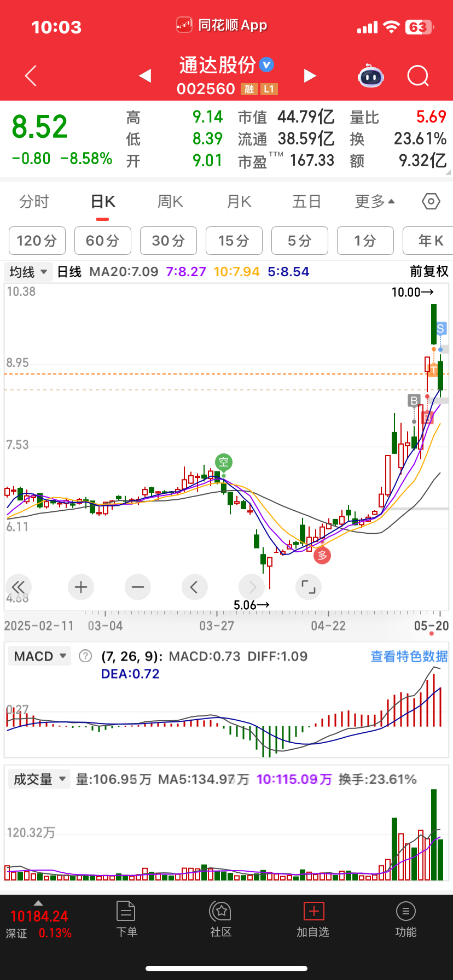The image size is (453, 980).
Task: Select the 1分 period button
Action: tap(365, 241)
